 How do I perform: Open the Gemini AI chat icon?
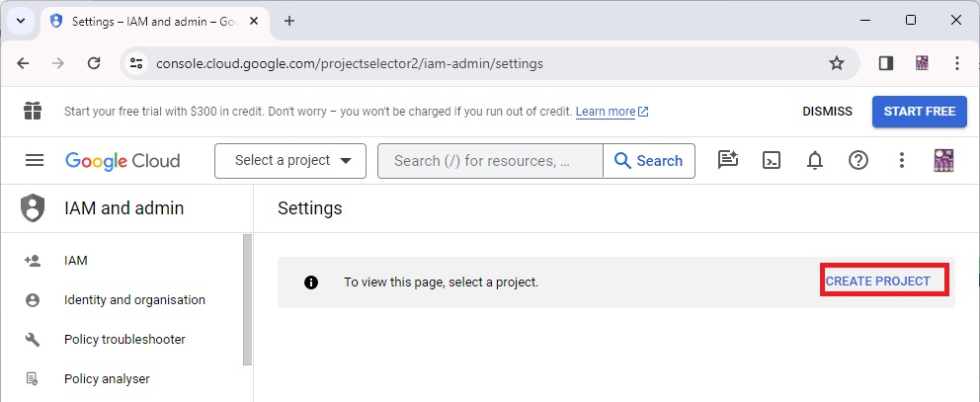(x=727, y=161)
